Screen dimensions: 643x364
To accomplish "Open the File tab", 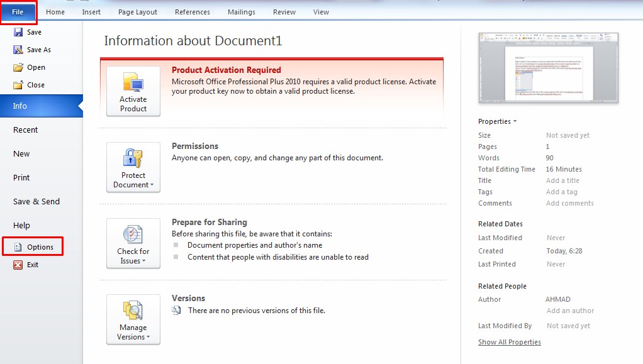I will [x=18, y=12].
